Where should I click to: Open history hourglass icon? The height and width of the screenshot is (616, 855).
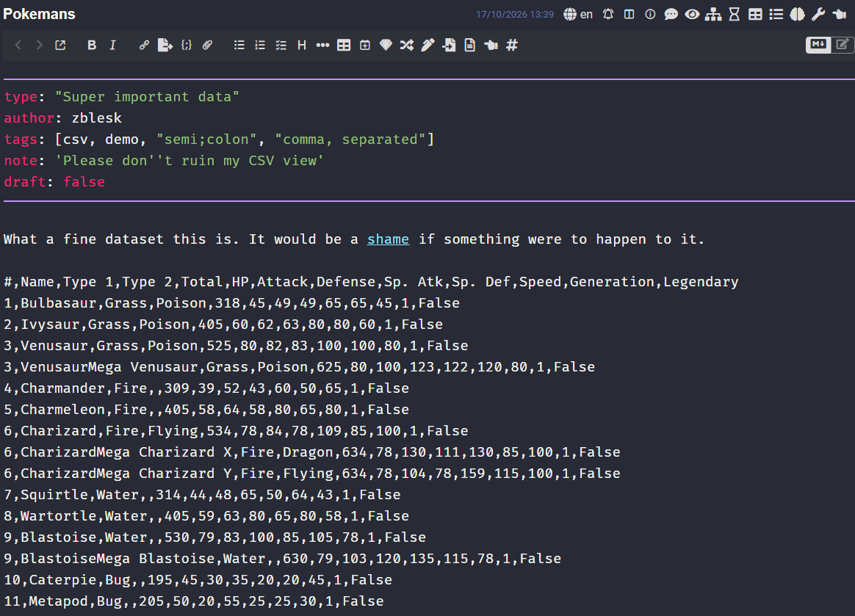click(x=735, y=14)
